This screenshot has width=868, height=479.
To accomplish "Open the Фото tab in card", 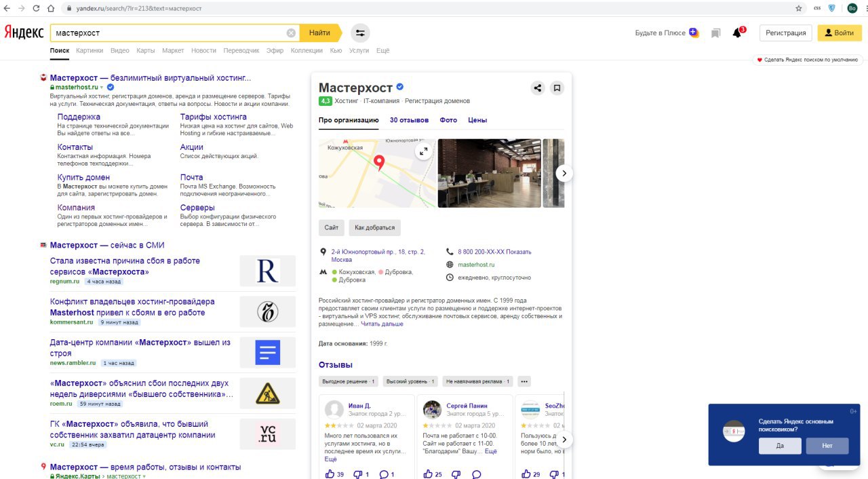I will 448,120.
